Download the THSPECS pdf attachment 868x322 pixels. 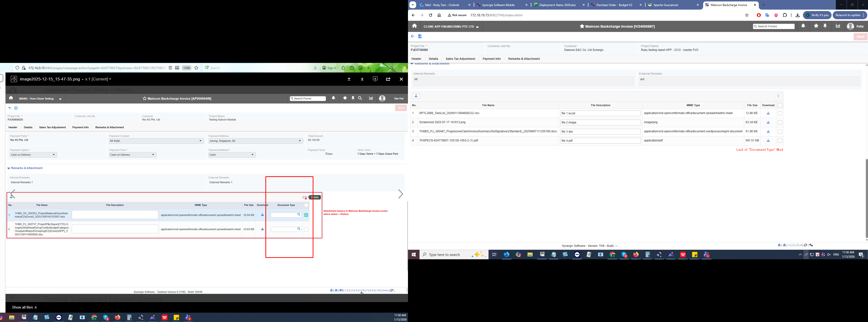pyautogui.click(x=768, y=141)
